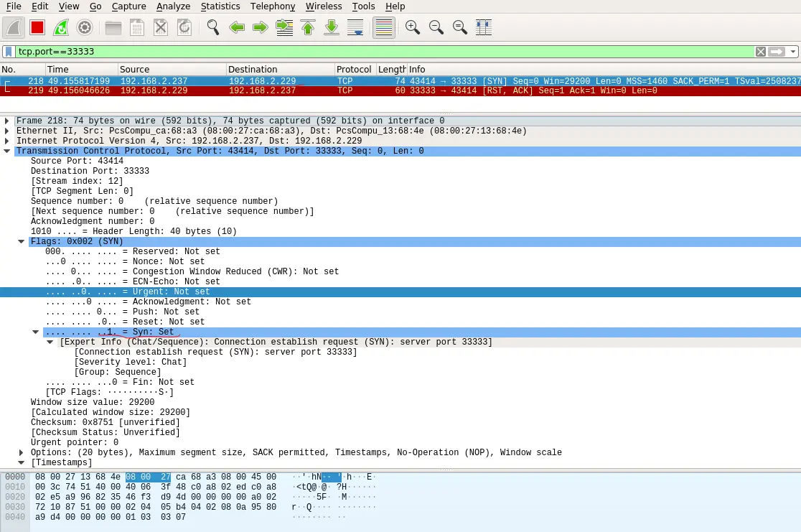Collapse the Syn: Set subtree
Viewport: 801px width, 532px height.
click(x=35, y=332)
